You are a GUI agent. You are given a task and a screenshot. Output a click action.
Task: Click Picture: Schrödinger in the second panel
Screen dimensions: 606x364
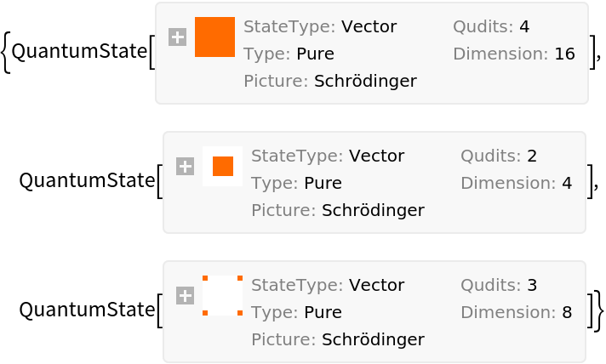click(338, 211)
